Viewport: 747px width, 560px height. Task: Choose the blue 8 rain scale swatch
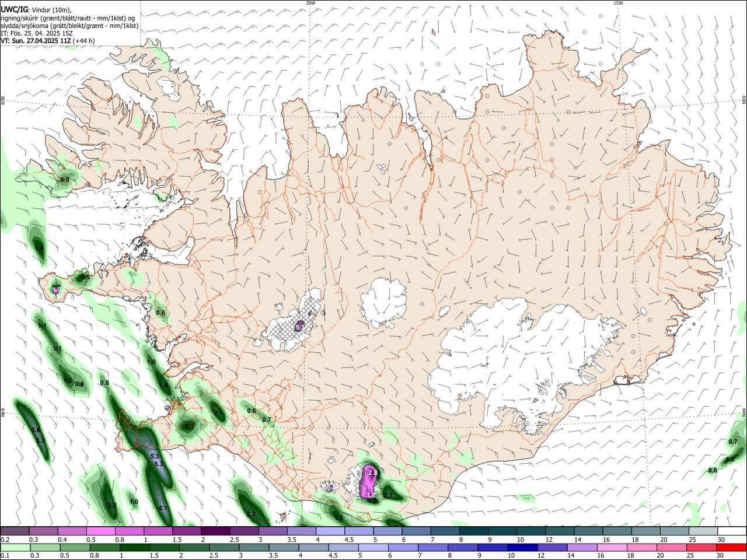coord(462,547)
